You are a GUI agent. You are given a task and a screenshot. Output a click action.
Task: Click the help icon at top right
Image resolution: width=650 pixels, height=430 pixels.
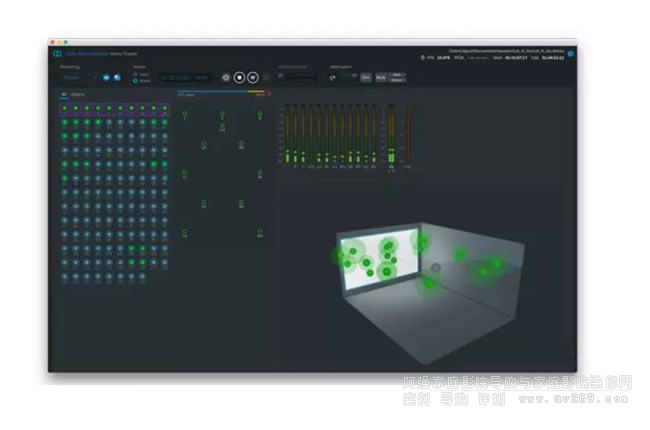click(570, 53)
